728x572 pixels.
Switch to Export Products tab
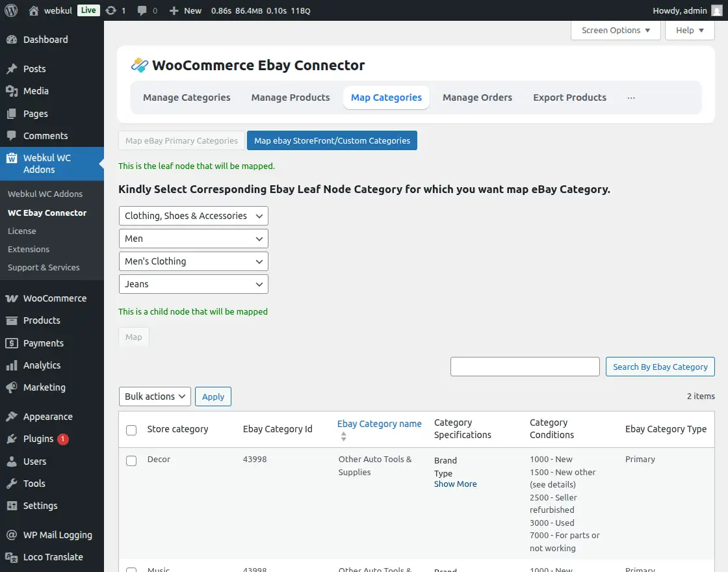pos(569,97)
